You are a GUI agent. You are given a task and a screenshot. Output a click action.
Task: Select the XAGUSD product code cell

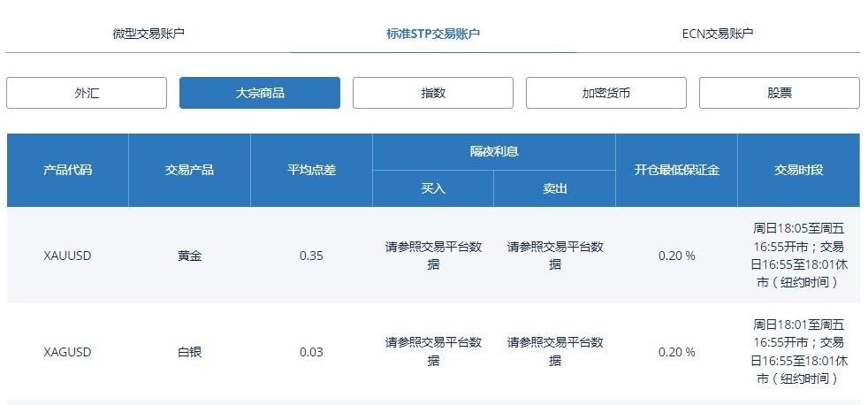(x=68, y=352)
